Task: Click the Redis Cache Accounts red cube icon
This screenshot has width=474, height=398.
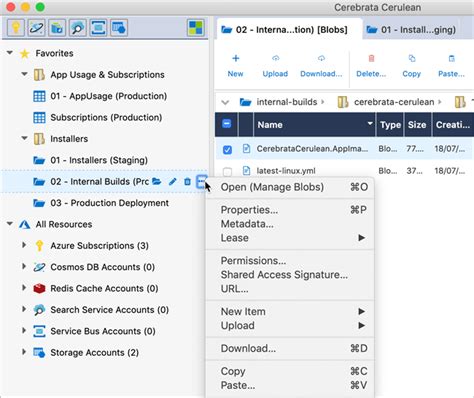Action: [x=39, y=288]
